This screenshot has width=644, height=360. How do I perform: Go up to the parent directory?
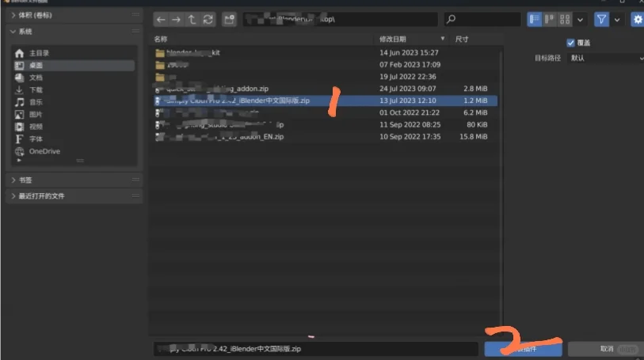(192, 19)
